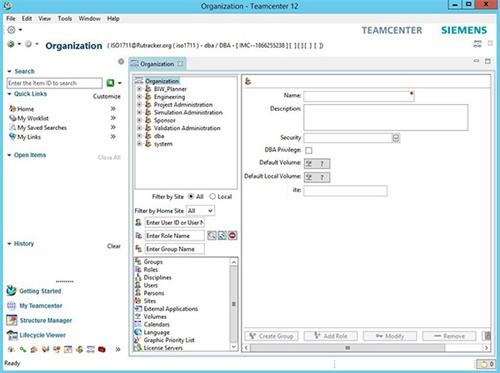The height and width of the screenshot is (373, 500).
Task: Click the Groups list icon
Action: click(x=138, y=262)
